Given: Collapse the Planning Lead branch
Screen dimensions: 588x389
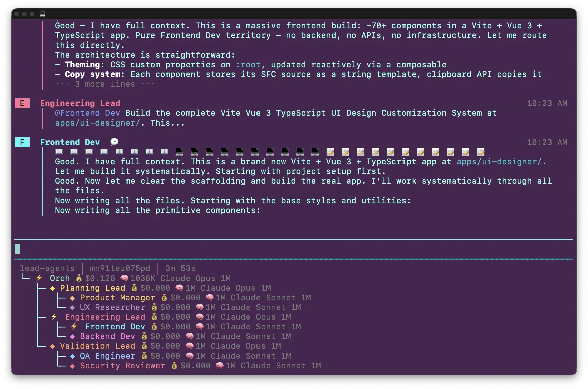Looking at the screenshot, I should [x=92, y=288].
